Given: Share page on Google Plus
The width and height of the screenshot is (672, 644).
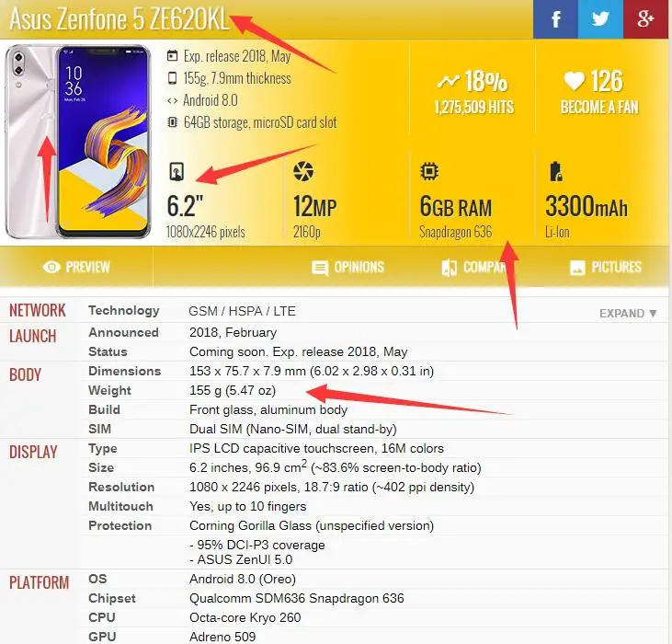Looking at the screenshot, I should point(646,19).
